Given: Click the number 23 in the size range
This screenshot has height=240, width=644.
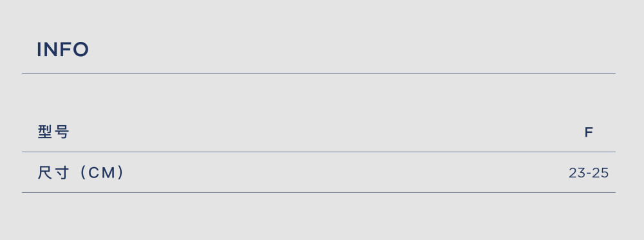Looking at the screenshot, I should click(576, 173).
